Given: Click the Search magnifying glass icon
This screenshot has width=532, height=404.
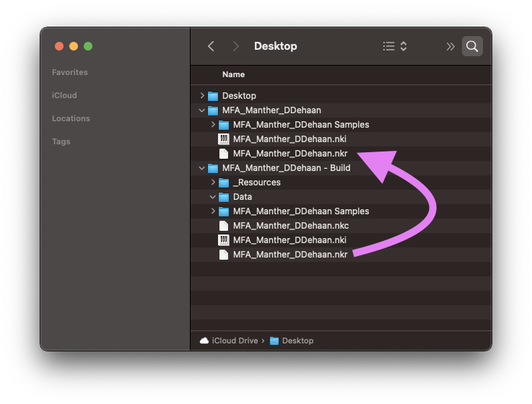Looking at the screenshot, I should click(x=472, y=46).
